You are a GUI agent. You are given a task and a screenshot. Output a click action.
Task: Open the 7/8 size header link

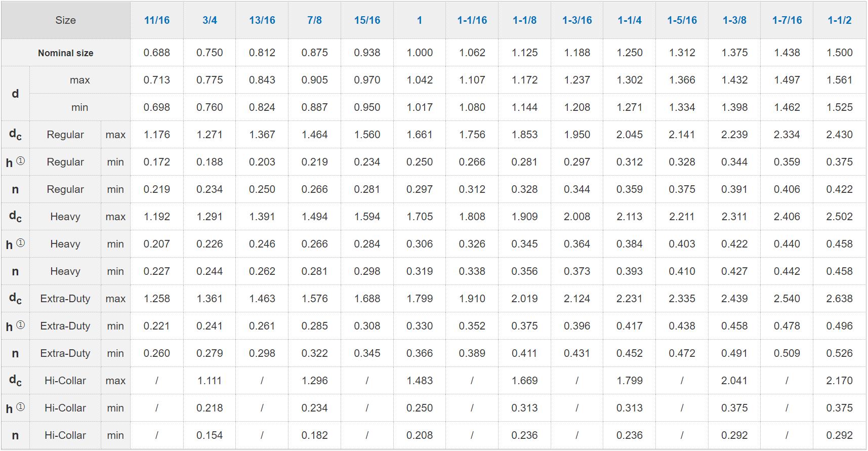[314, 20]
